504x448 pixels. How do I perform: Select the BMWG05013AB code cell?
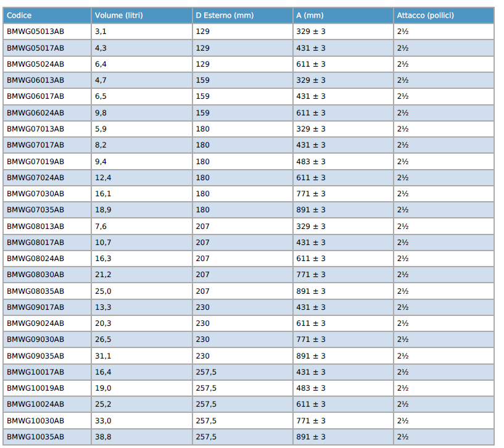(x=35, y=31)
